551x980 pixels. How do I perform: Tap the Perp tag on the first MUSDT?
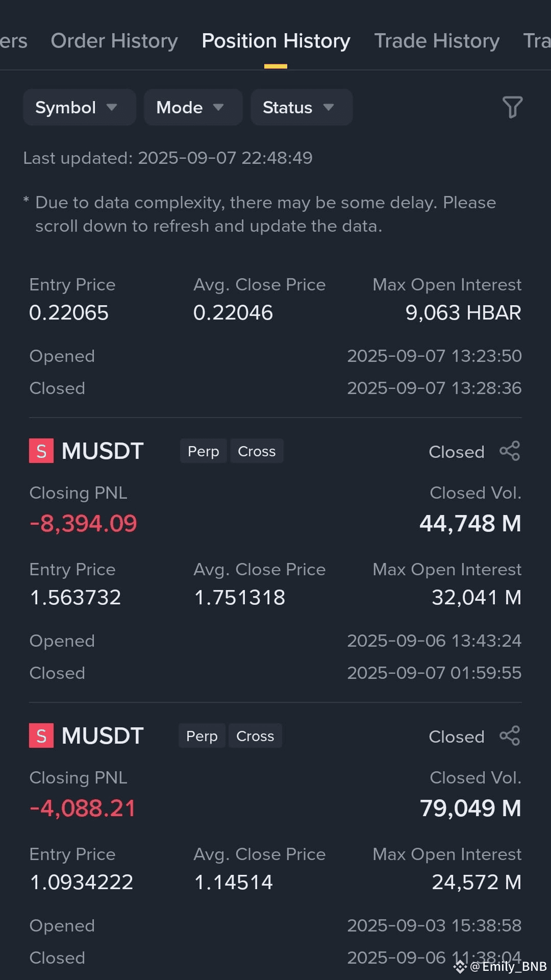coord(203,451)
